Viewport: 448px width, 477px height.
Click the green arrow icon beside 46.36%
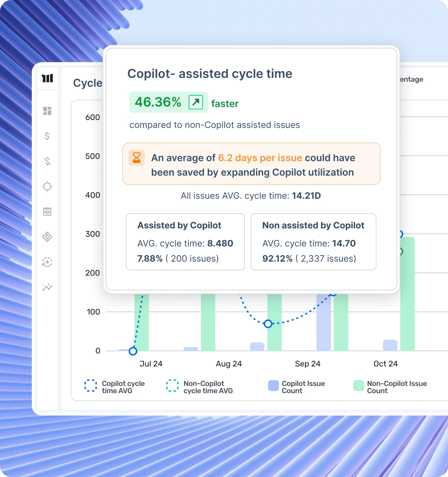(196, 102)
